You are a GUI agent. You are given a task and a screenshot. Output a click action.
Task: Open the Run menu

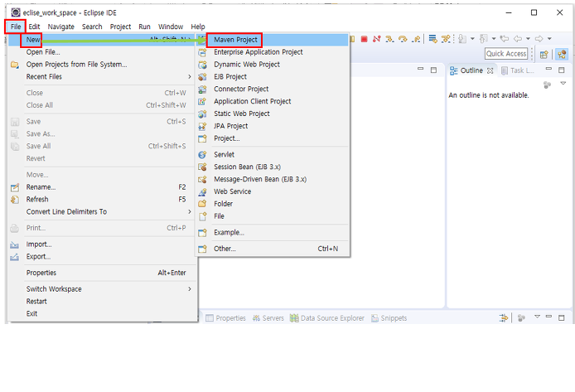point(144,27)
